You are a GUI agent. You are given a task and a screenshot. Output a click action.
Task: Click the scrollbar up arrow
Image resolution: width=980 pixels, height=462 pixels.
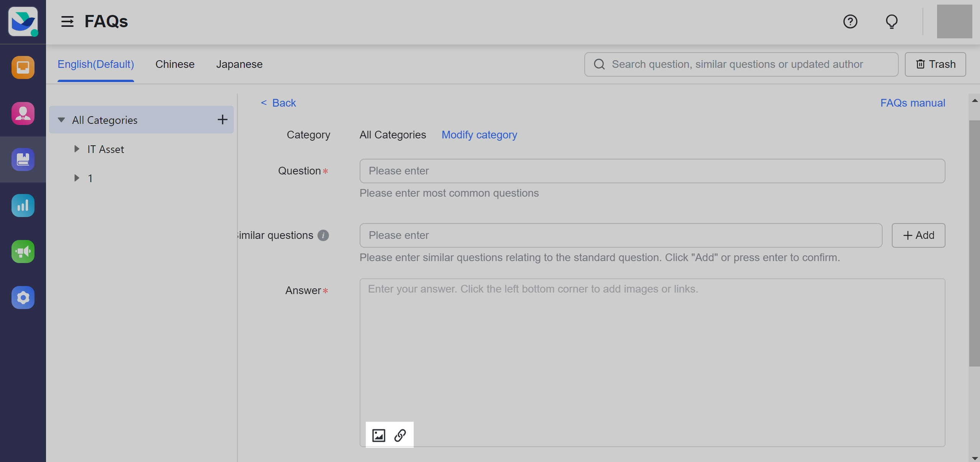click(x=974, y=100)
